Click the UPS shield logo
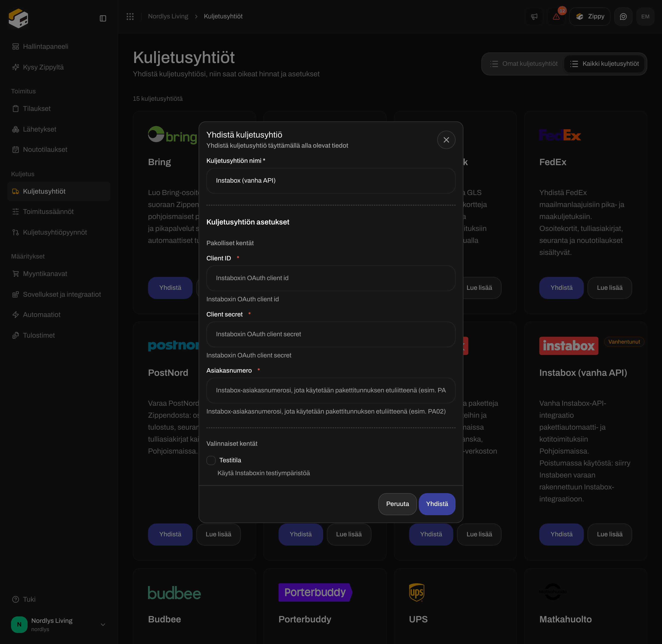Viewport: 662px width, 644px height. click(x=417, y=592)
